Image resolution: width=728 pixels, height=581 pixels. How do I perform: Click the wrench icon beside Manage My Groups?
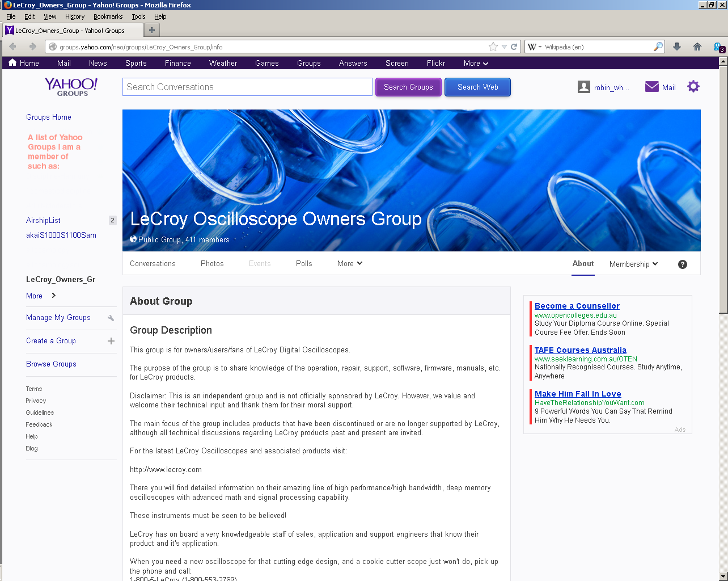pos(111,318)
